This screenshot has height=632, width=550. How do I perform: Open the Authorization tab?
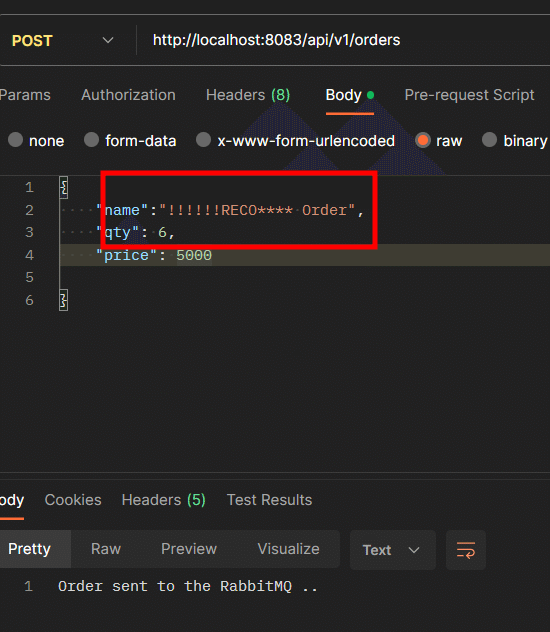[128, 95]
